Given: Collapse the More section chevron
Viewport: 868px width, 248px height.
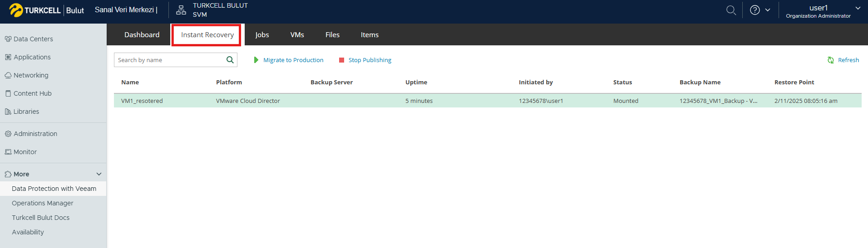Looking at the screenshot, I should [99, 174].
